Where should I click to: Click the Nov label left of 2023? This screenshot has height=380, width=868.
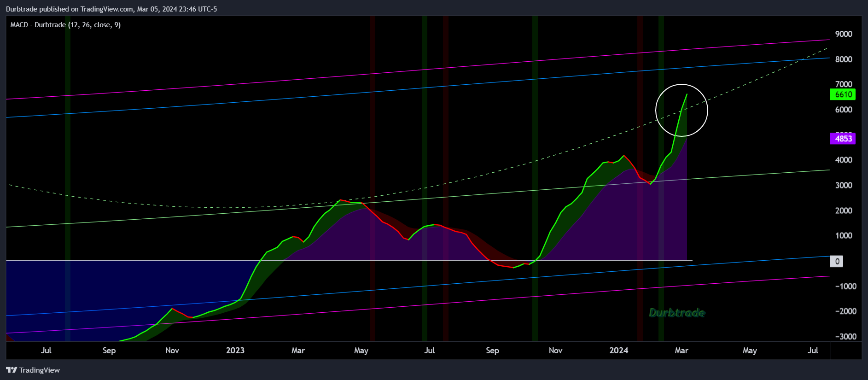point(172,351)
